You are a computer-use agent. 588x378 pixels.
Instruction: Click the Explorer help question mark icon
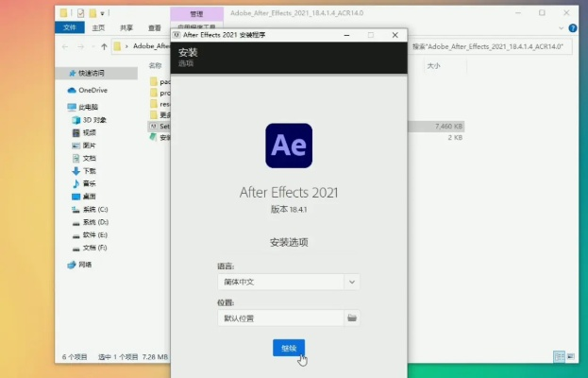(573, 27)
